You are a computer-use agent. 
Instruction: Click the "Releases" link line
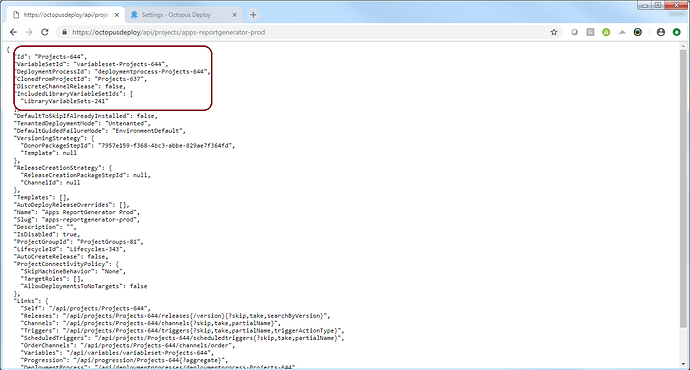tap(176, 315)
